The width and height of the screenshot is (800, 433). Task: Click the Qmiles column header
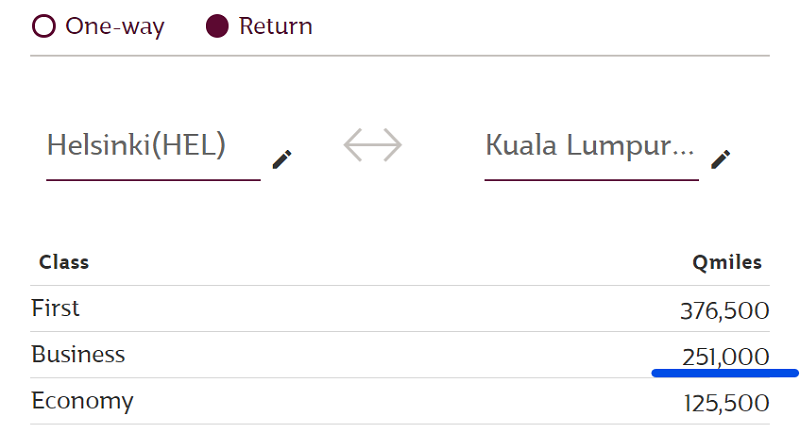pos(727,262)
